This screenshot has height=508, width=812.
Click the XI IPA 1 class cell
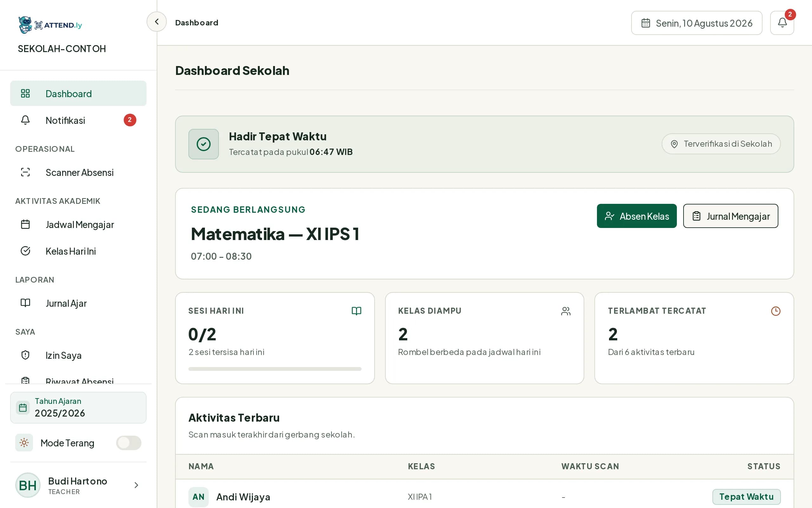point(420,497)
